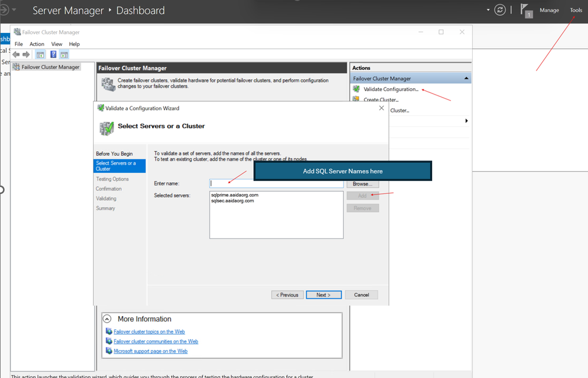The width and height of the screenshot is (588, 378).
Task: Click the Server Manager refresh icon
Action: click(500, 10)
